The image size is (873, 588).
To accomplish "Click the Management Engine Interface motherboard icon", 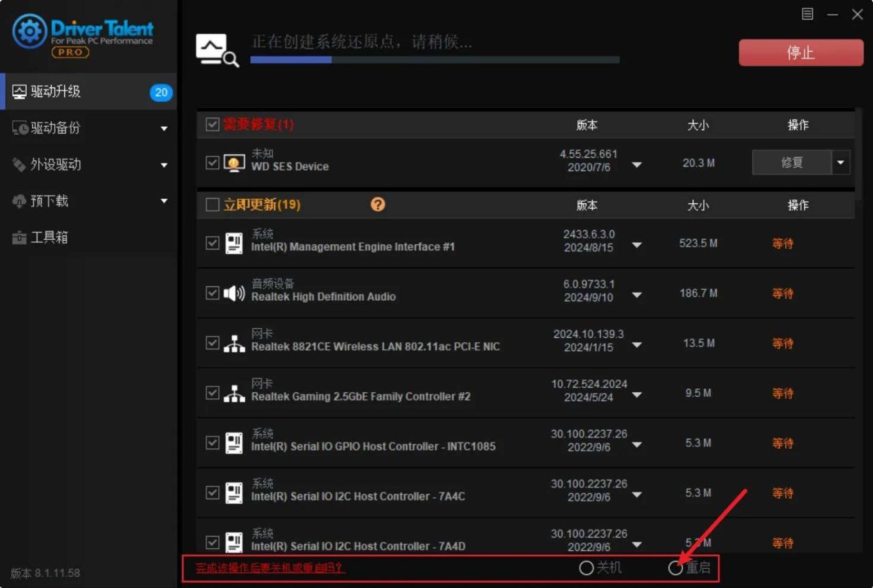I will pyautogui.click(x=234, y=243).
